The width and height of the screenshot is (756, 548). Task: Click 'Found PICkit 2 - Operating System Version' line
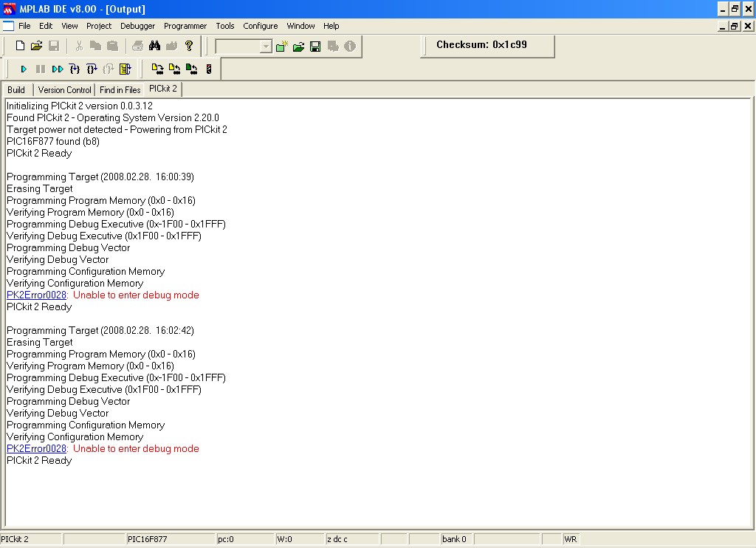(x=113, y=117)
